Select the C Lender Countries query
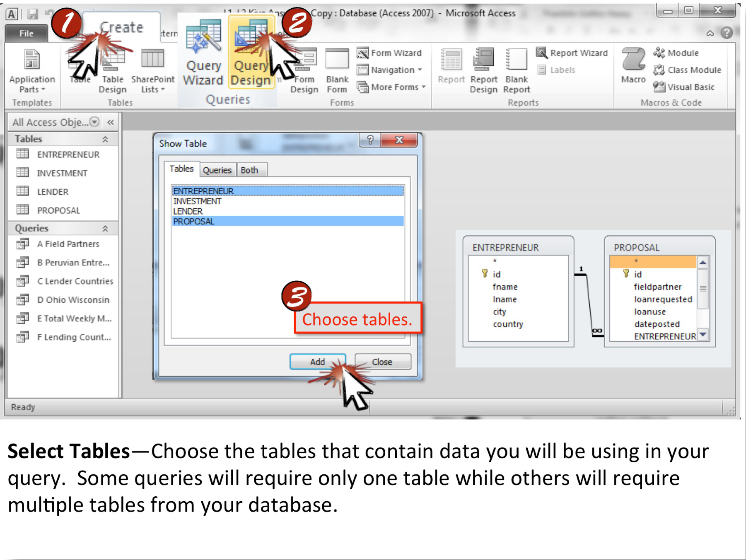746x560 pixels. pos(63,281)
